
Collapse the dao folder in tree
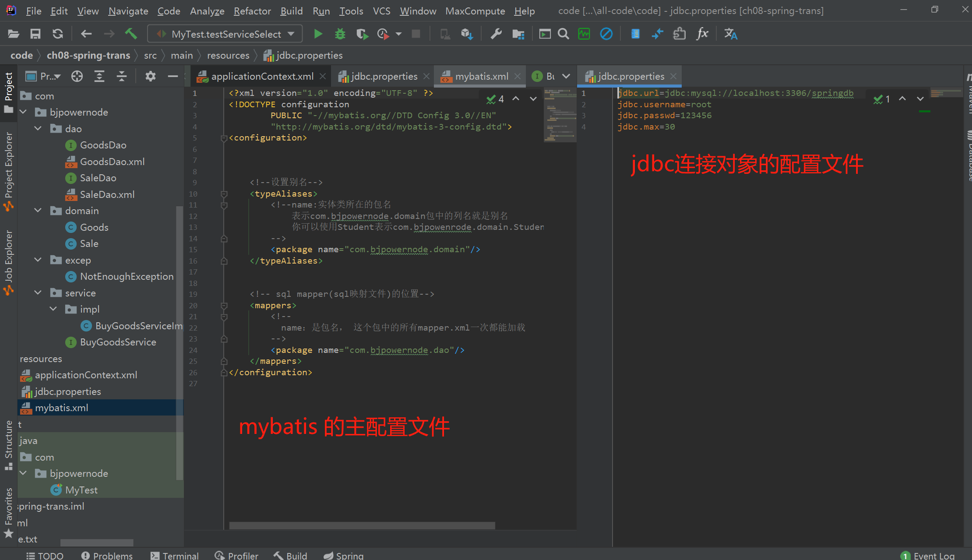38,129
